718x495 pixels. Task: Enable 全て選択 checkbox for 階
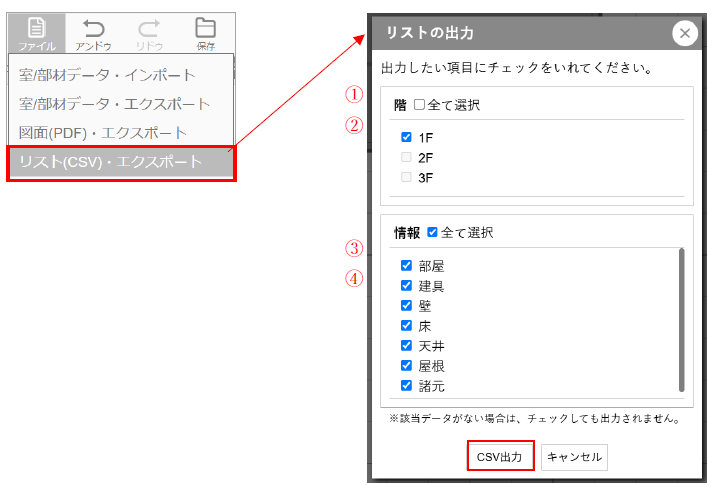[x=420, y=105]
